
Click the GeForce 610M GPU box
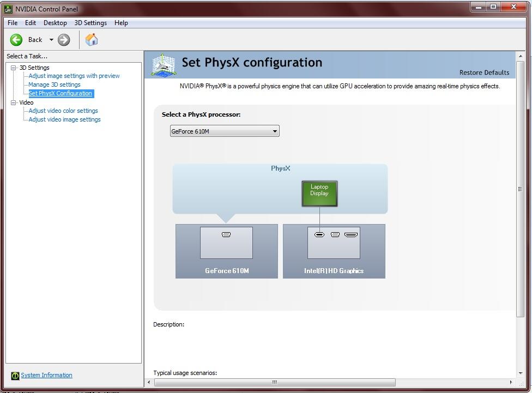point(226,251)
